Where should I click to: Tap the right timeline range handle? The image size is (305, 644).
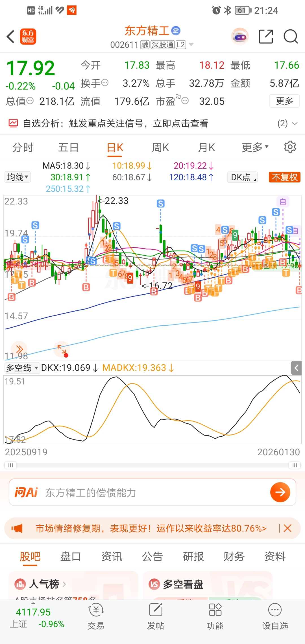295,465
